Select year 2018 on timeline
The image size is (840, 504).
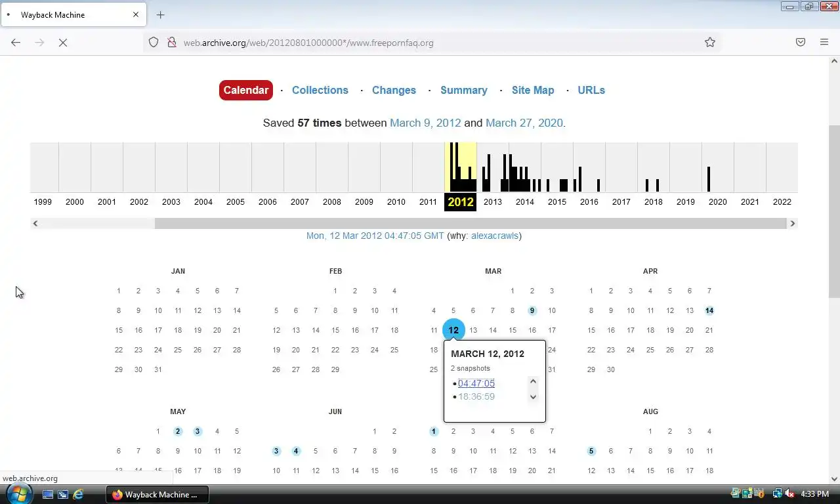[x=654, y=202]
